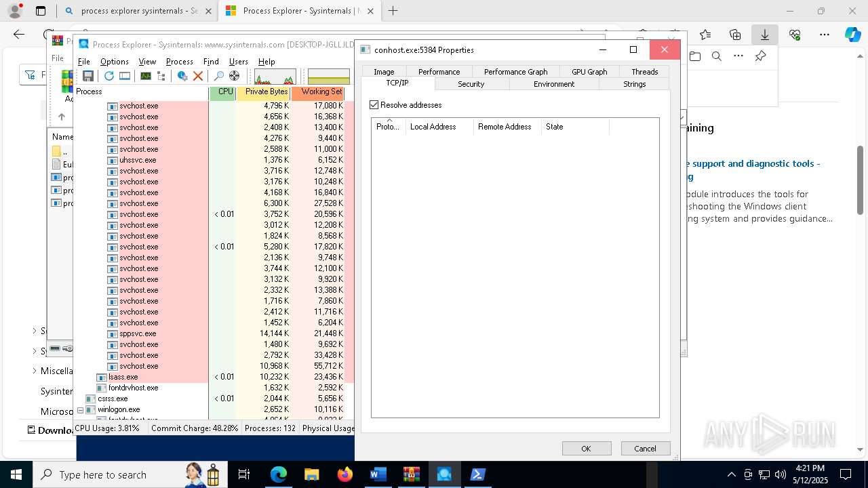Open the Help menu in Process Explorer
Viewport: 868px width, 488px height.
267,62
